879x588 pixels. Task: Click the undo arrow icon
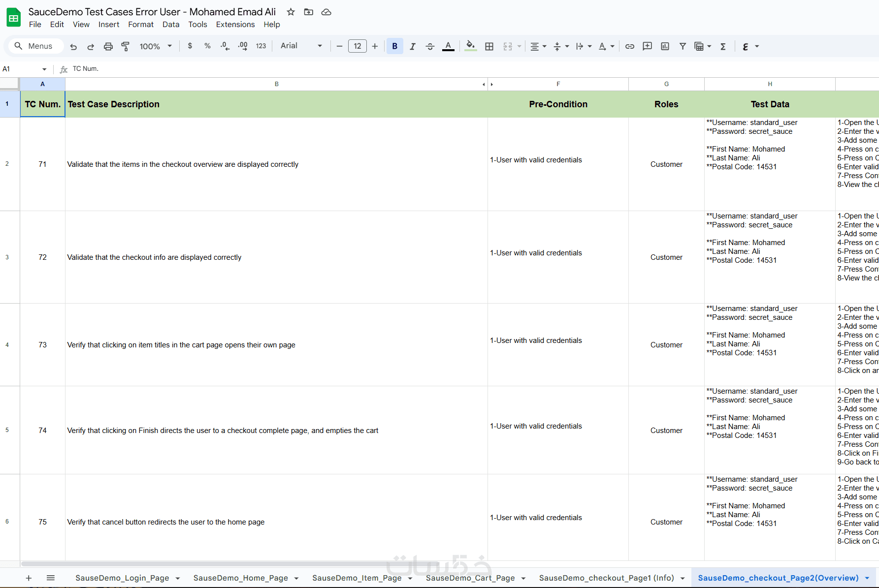(x=73, y=46)
